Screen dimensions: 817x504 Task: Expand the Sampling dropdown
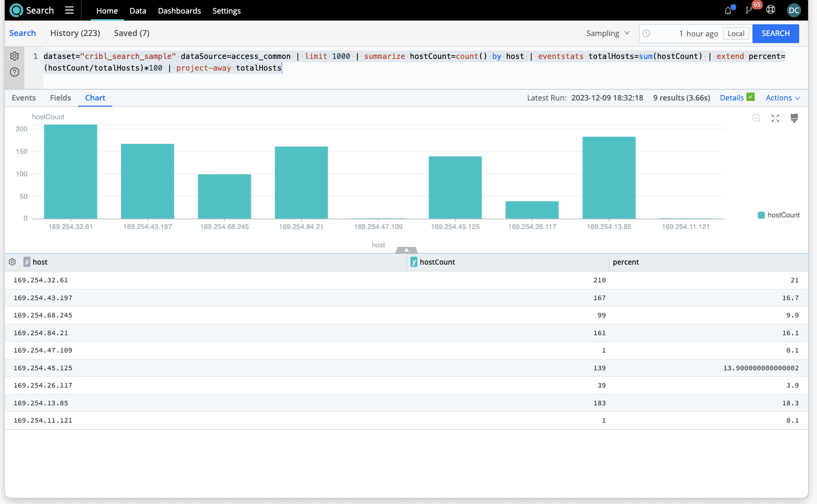tap(607, 33)
